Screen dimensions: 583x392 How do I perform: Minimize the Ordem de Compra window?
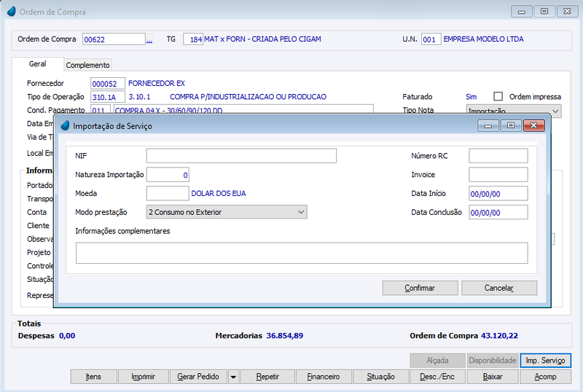(x=522, y=12)
